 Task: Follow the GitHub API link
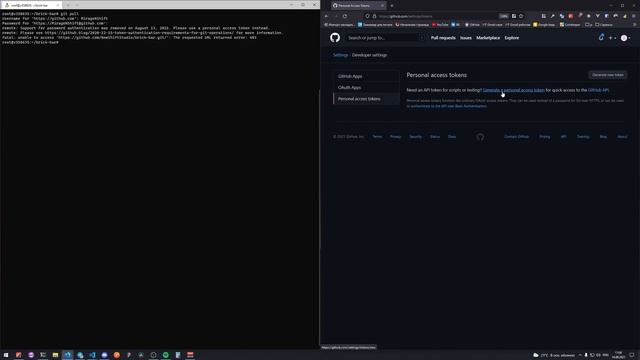point(598,90)
